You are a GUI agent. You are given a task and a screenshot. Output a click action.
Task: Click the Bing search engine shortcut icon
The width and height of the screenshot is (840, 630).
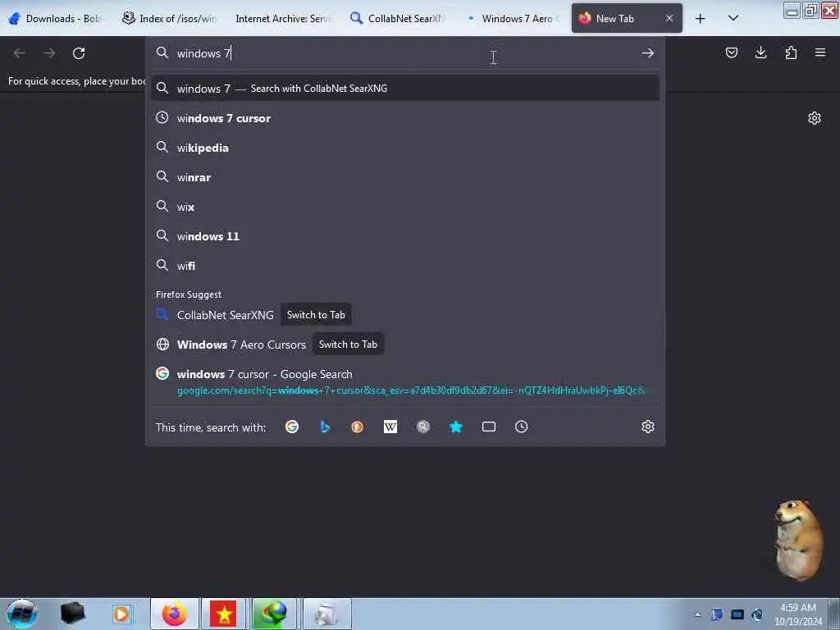click(x=325, y=427)
